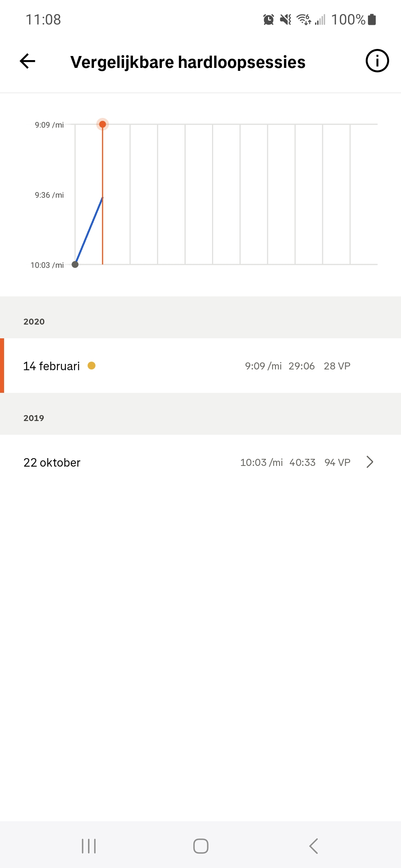The width and height of the screenshot is (401, 868).
Task: Tap the orange data point at 9:09 /mi
Action: pos(102,124)
